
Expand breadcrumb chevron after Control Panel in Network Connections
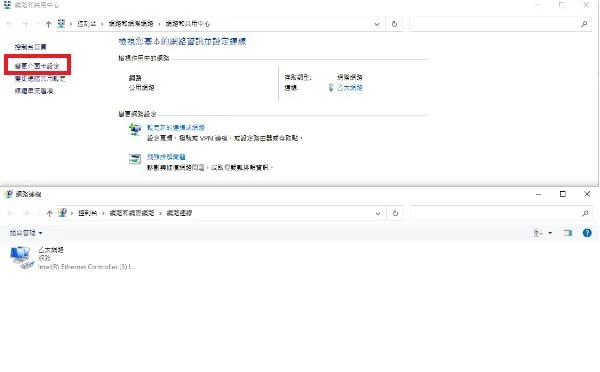(103, 213)
